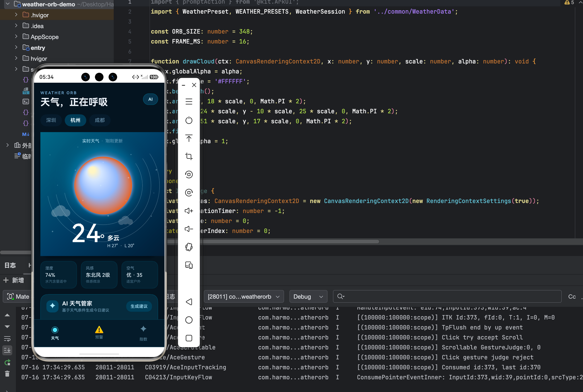
Task: Click the '../common/WeatherData' import path
Action: (414, 12)
